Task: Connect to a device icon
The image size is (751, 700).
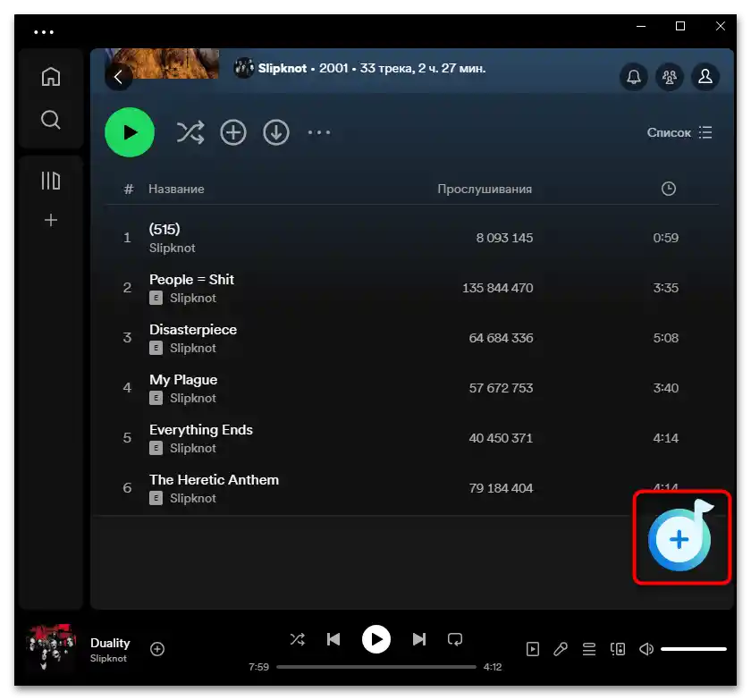Action: 618,649
